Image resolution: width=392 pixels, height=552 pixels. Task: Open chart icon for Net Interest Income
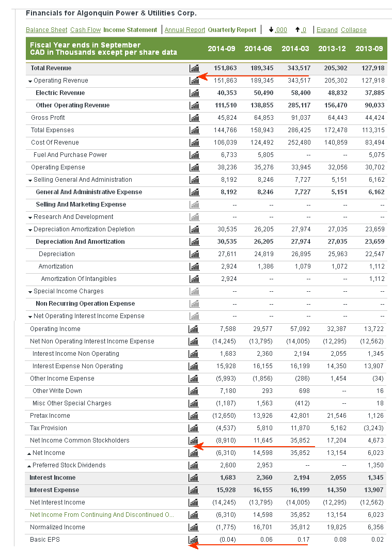click(193, 503)
